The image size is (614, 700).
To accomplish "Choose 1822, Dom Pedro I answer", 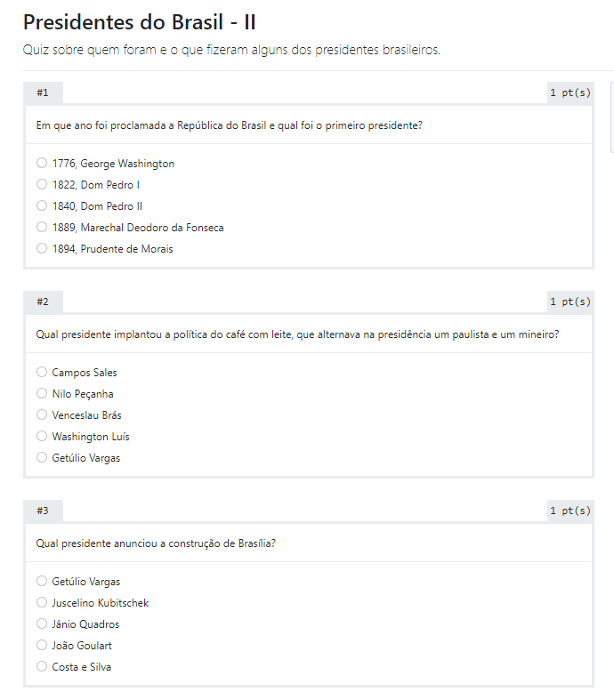I will 42,184.
